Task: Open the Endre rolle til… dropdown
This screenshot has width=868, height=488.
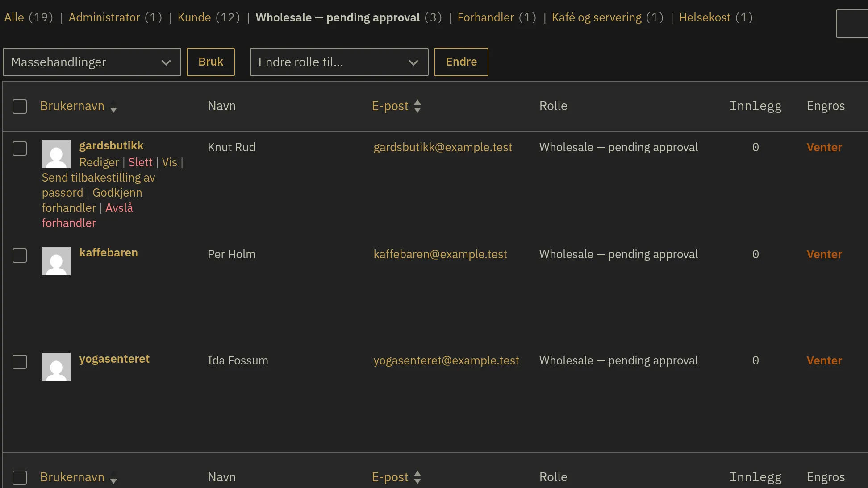Action: pyautogui.click(x=339, y=62)
